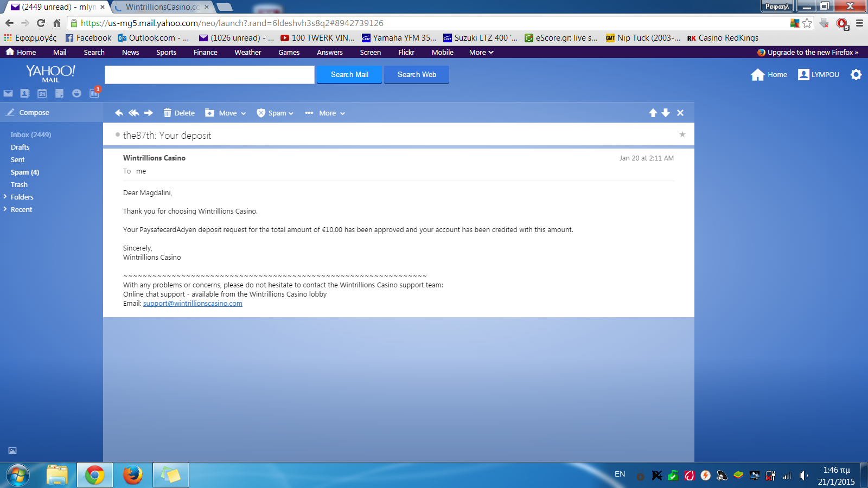Click support@wintrillionscasino.com email link
The height and width of the screenshot is (488, 868).
tap(193, 304)
